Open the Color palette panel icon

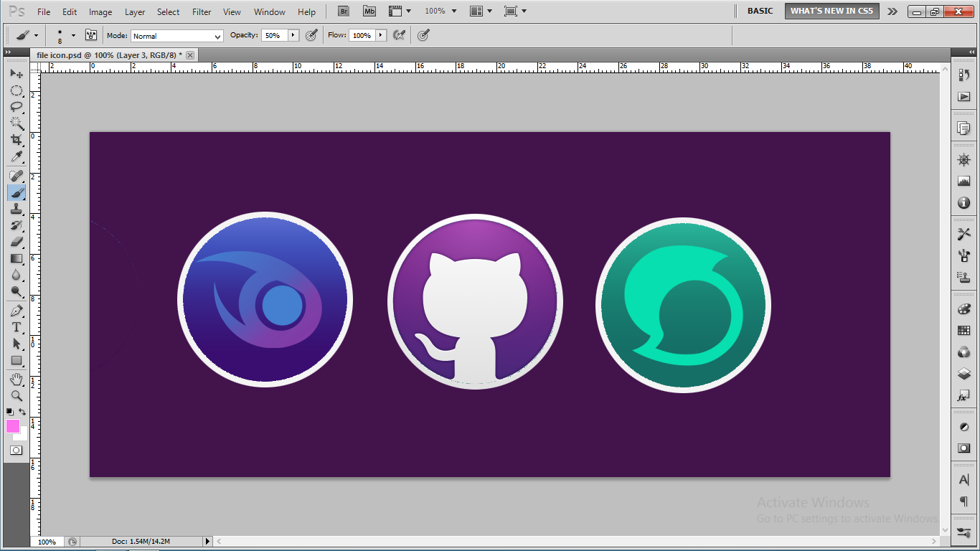pos(963,309)
